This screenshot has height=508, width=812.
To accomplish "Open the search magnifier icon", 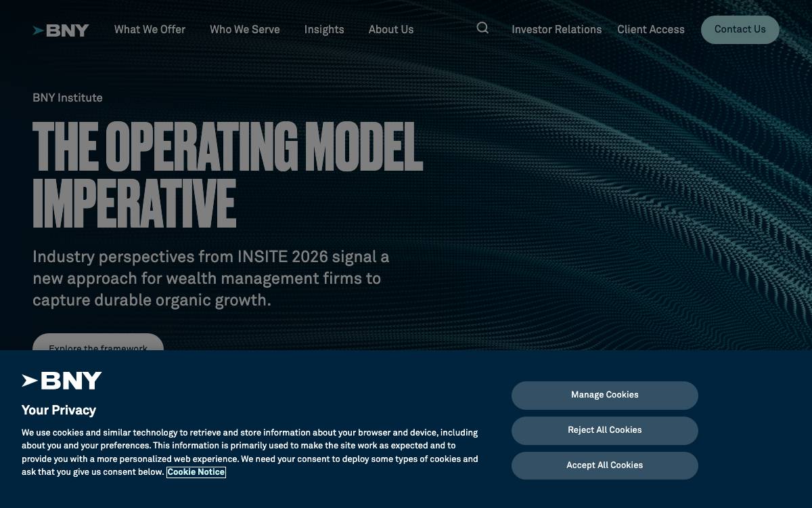I will (x=482, y=28).
